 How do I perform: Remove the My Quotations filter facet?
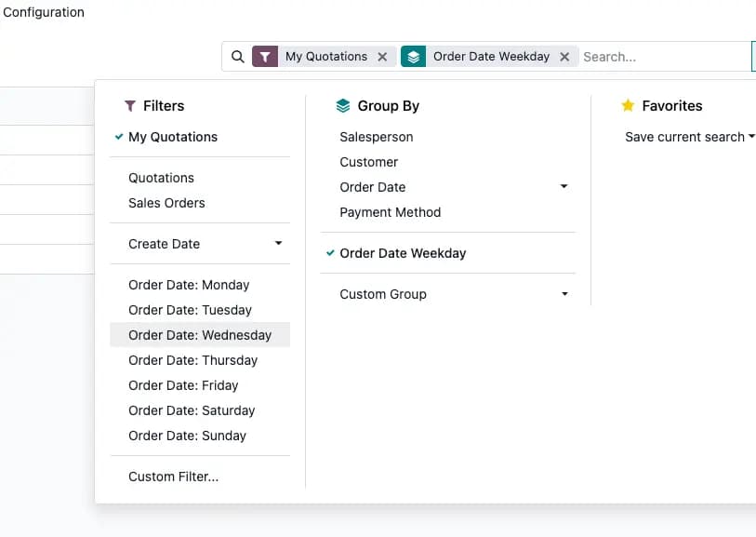(382, 57)
